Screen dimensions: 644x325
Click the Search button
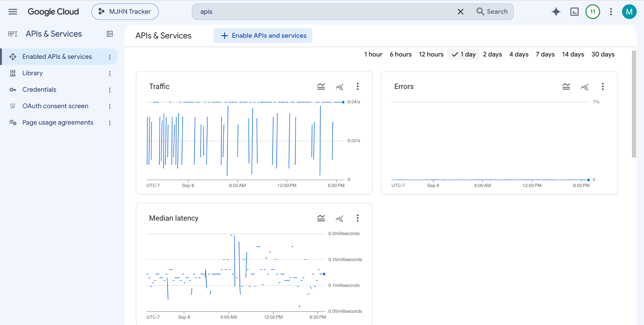492,12
